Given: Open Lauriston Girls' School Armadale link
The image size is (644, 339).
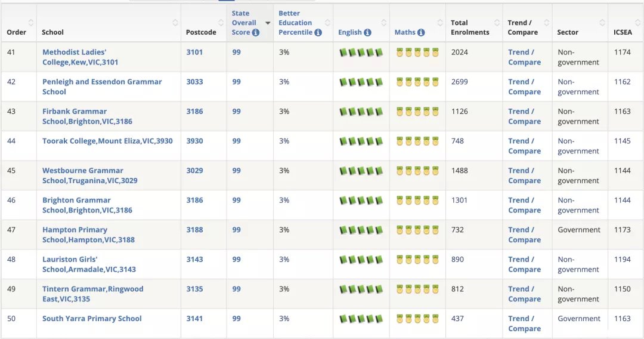Looking at the screenshot, I should (89, 264).
